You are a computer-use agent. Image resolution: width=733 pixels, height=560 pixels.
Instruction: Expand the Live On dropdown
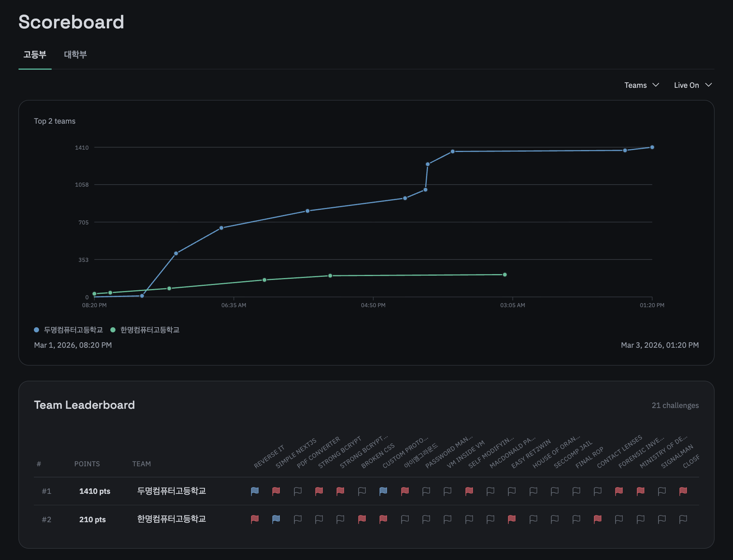[692, 85]
